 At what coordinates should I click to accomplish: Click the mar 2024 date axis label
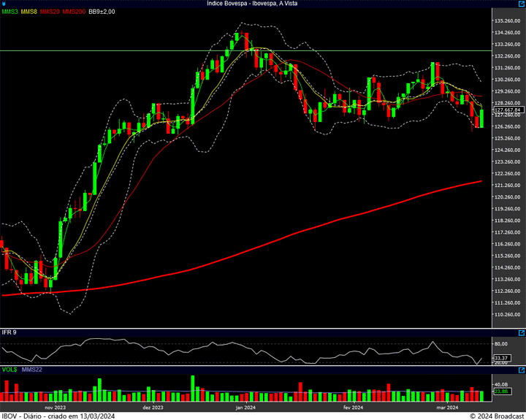(x=447, y=407)
